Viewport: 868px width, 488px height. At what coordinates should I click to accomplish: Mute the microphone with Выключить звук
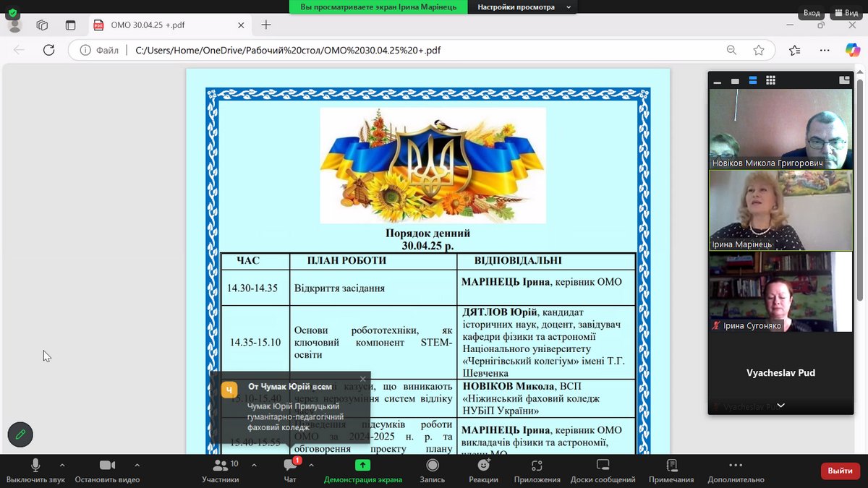tap(35, 471)
